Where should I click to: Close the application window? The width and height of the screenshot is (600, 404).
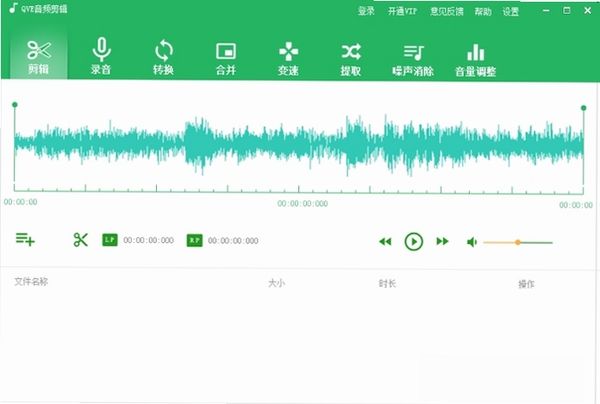[x=588, y=11]
